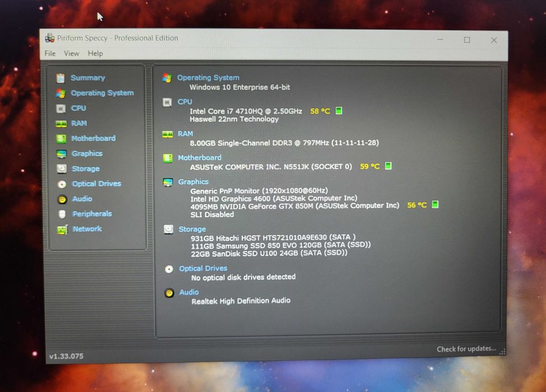Click the SanDisk SSD U100 24GB line

pos(269,253)
